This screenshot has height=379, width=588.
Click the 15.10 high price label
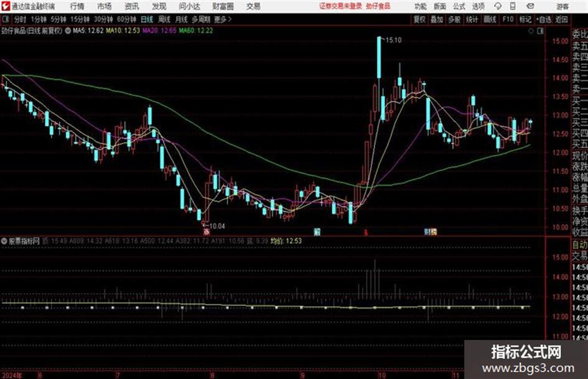393,40
